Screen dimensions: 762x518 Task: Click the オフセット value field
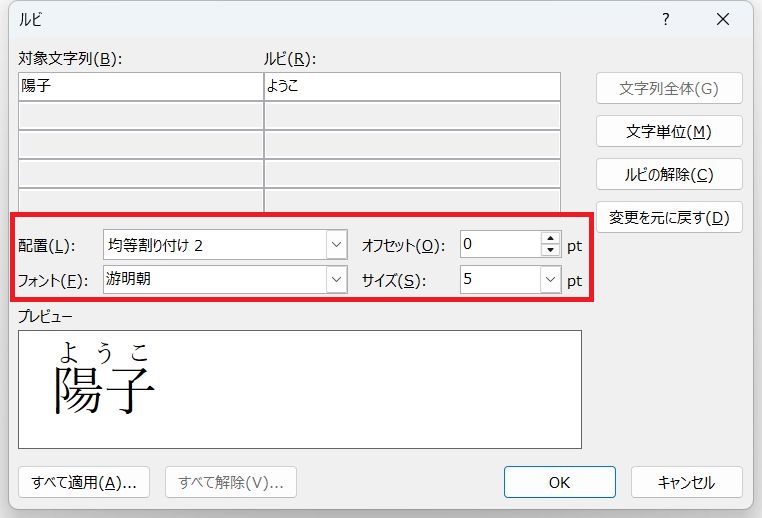[500, 244]
